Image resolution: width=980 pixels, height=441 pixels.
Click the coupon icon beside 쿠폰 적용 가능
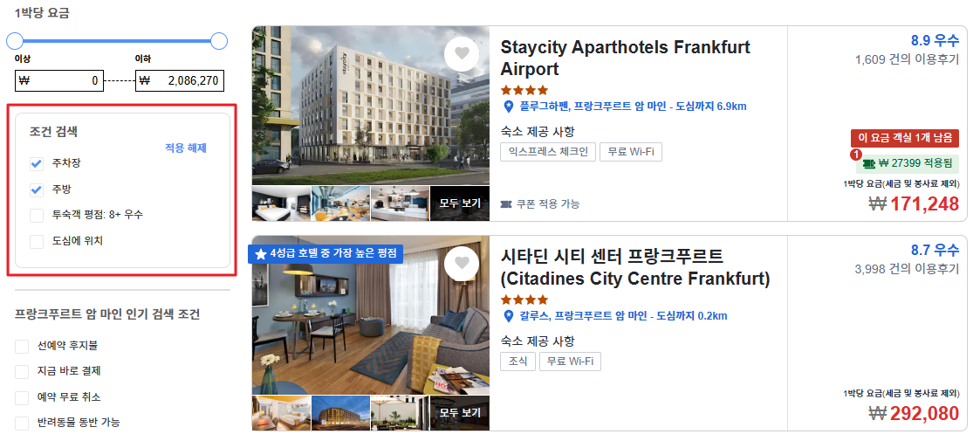click(x=506, y=204)
